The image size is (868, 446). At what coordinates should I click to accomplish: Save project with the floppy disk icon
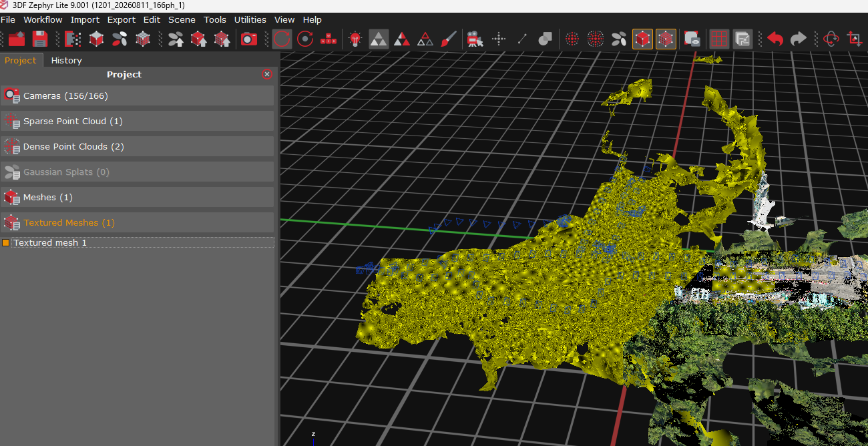click(x=40, y=39)
